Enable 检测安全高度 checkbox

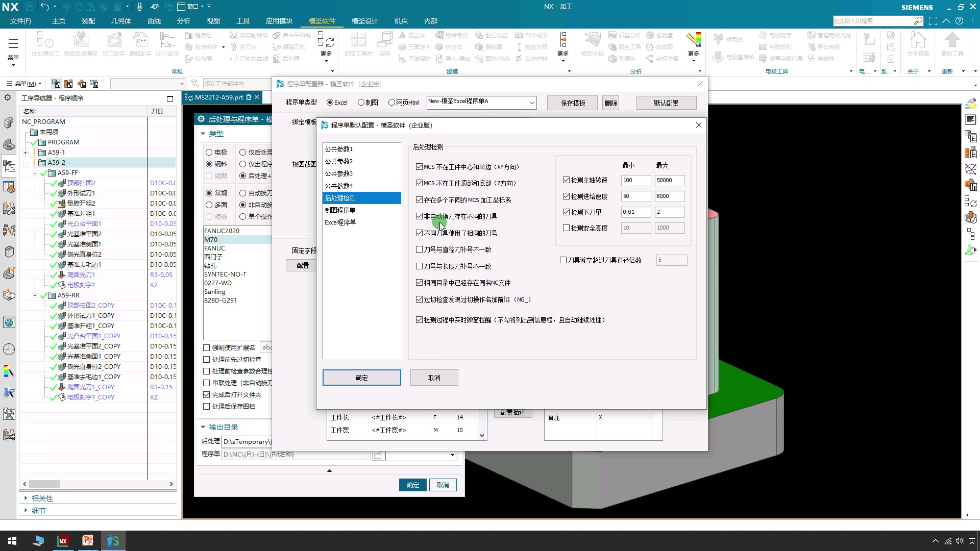point(566,228)
